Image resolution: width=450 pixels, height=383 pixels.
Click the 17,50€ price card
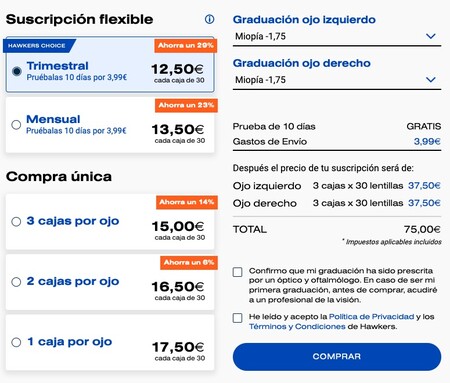coord(110,342)
